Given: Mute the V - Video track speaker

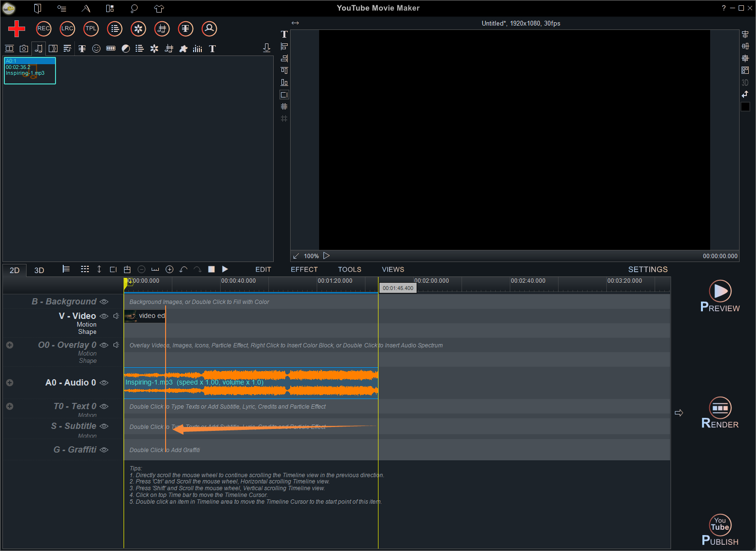Looking at the screenshot, I should tap(116, 316).
